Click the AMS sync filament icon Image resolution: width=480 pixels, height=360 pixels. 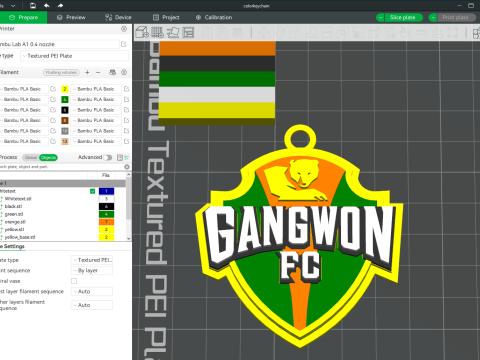[x=113, y=72]
